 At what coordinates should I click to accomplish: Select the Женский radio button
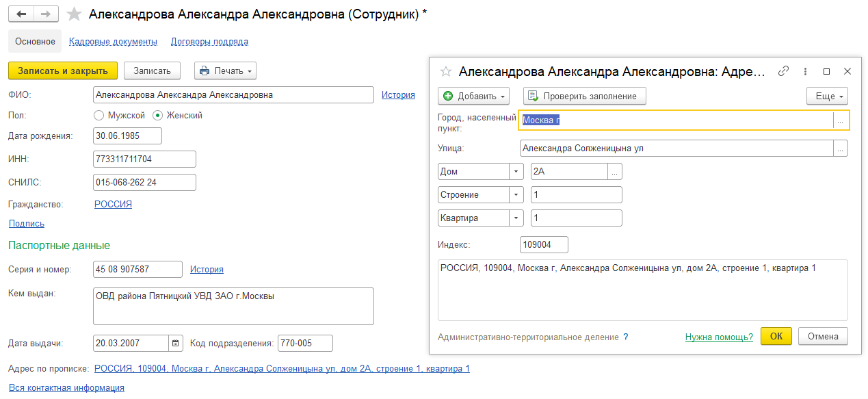(158, 116)
